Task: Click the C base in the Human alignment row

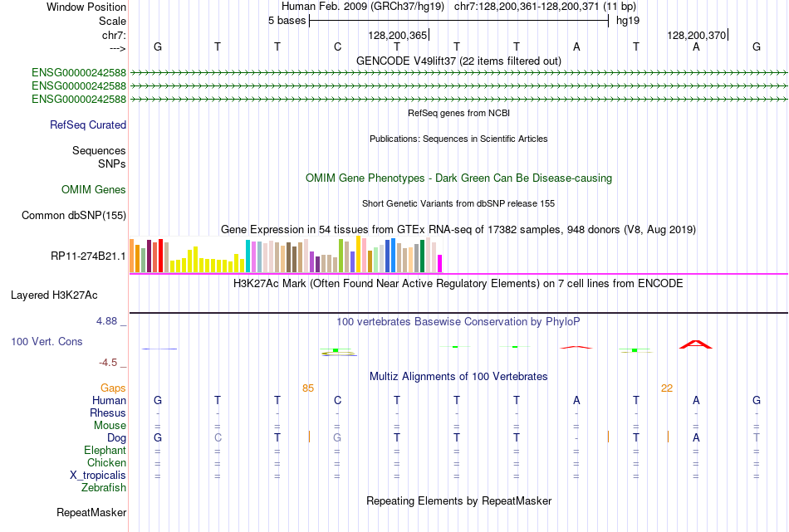Action: [338, 400]
